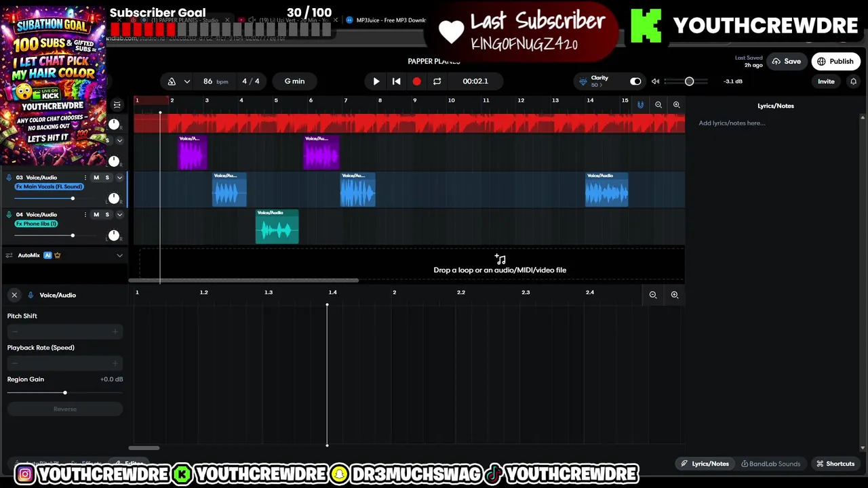Viewport: 868px width, 488px height.
Task: Open the Lyrics/Notes tab
Action: (705, 464)
